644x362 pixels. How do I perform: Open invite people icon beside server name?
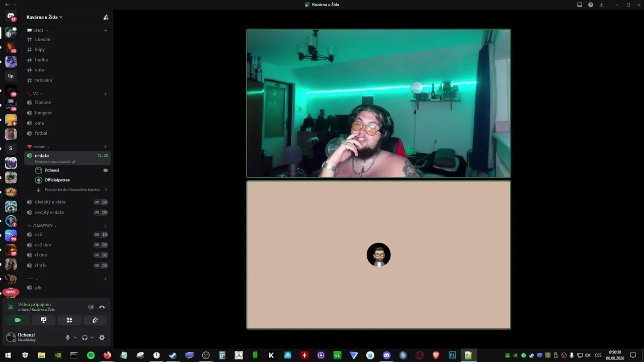[106, 17]
